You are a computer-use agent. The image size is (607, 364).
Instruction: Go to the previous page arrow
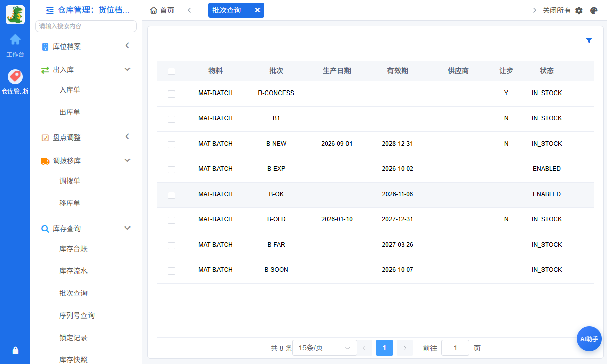pos(365,348)
